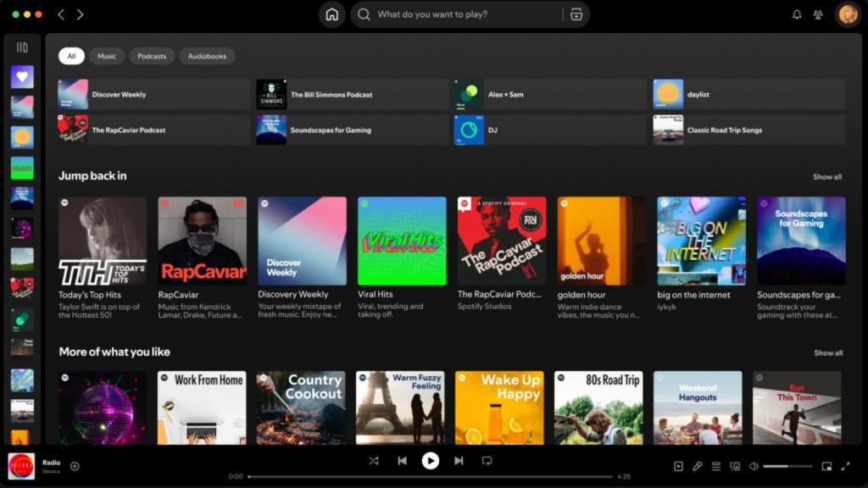Open the playback queue
Image resolution: width=868 pixels, height=488 pixels.
click(x=715, y=466)
